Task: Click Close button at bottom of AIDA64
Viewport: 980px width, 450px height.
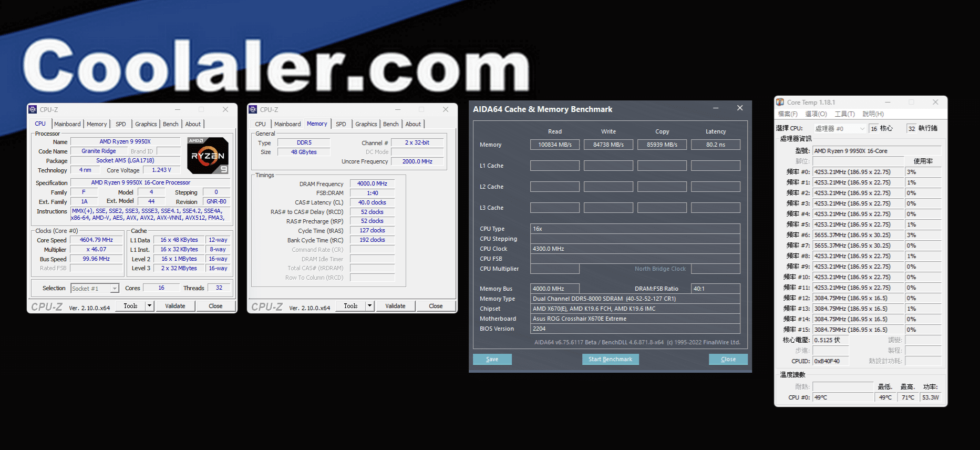Action: pos(728,359)
